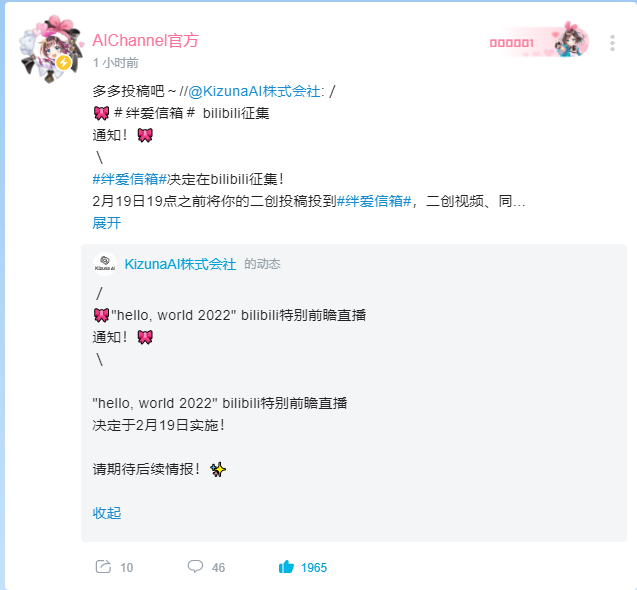Toggle the thumbs-up like icon
Screen dimensions: 637x590
(286, 566)
